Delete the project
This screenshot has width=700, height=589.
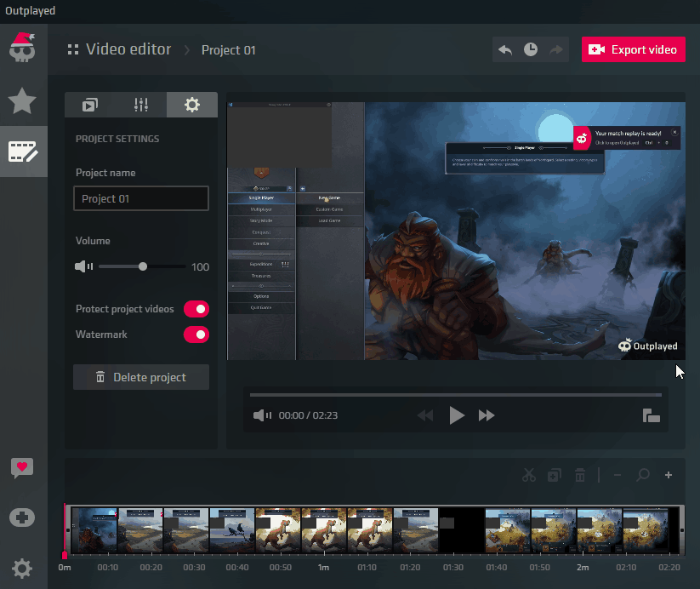(x=141, y=377)
